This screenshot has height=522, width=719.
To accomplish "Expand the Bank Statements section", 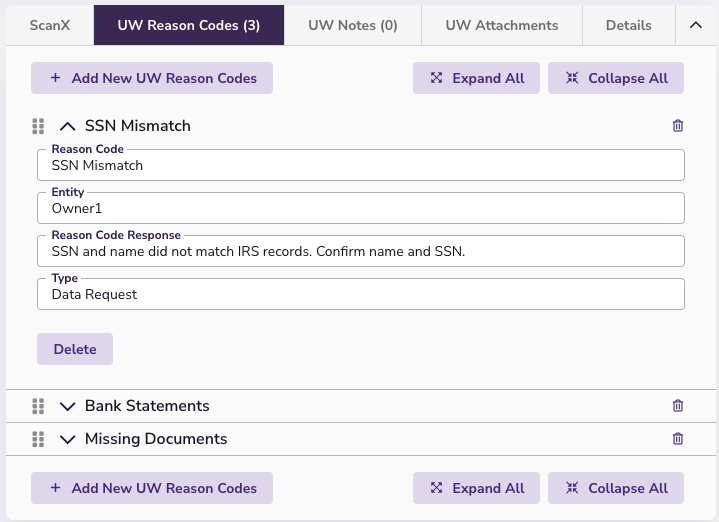I will click(x=67, y=406).
